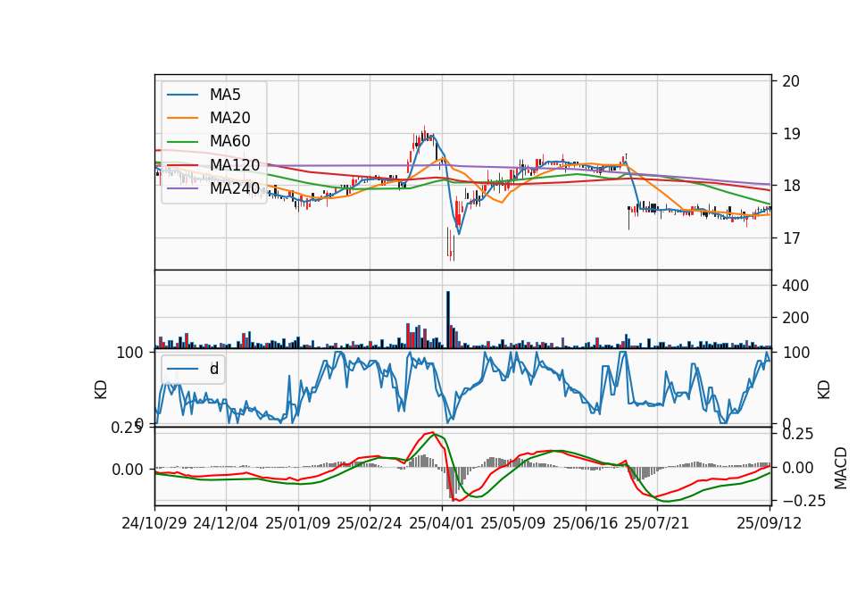This screenshot has width=857, height=616.
Task: Click the left KD axis value 100
Action: click(129, 354)
